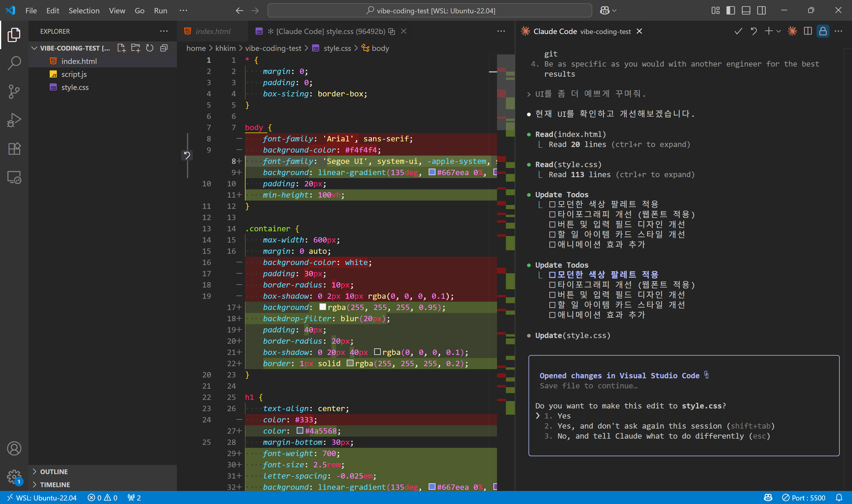The image size is (852, 504).
Task: Open the Run and Debug view
Action: coord(14,120)
